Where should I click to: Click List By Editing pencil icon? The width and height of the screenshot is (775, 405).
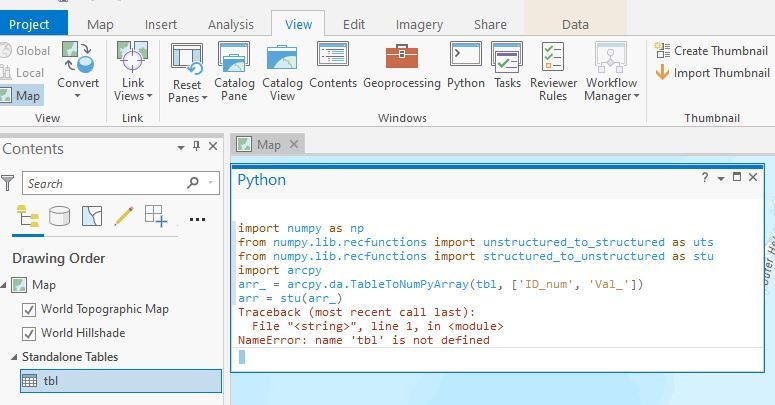click(x=123, y=215)
